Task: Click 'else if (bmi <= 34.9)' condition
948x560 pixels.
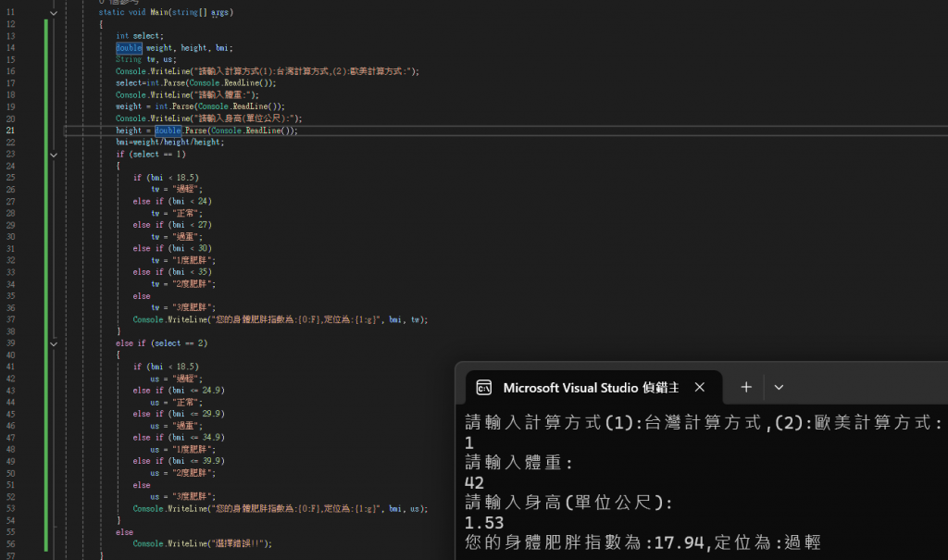Action: (x=179, y=437)
